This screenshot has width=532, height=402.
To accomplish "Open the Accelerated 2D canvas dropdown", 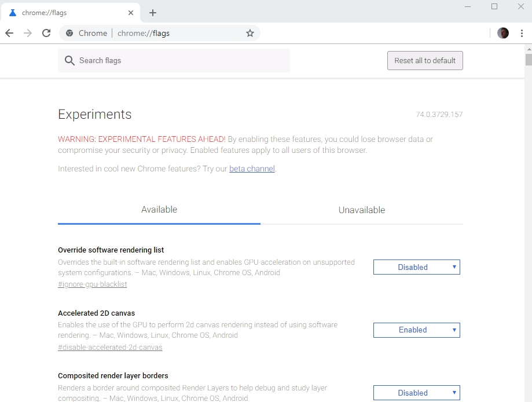I will (x=416, y=330).
